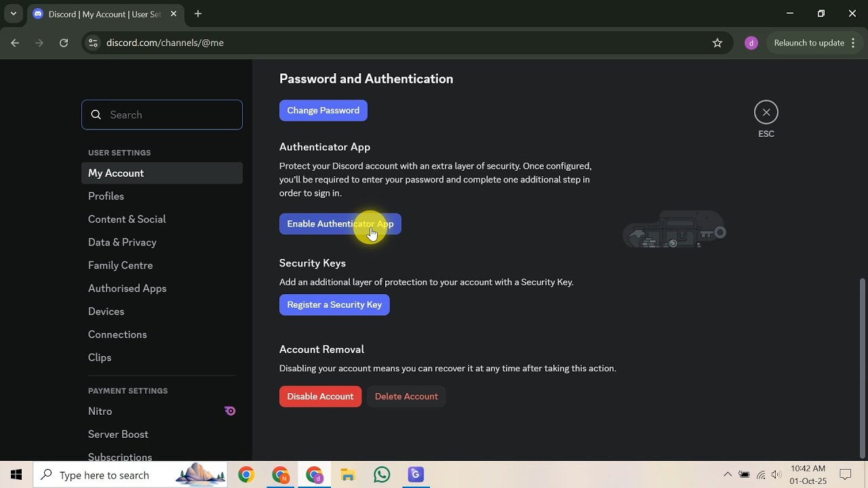This screenshot has width=868, height=488.
Task: Open Profiles settings
Action: click(x=162, y=196)
